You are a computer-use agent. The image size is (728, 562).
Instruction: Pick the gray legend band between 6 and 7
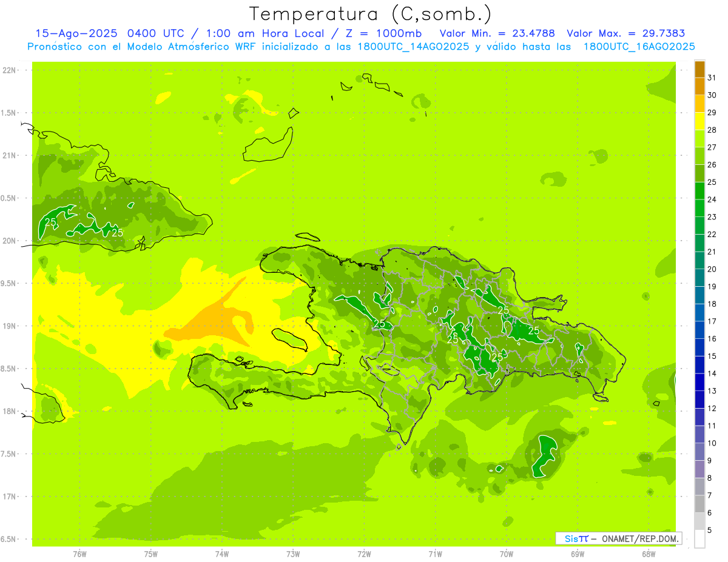699,504
